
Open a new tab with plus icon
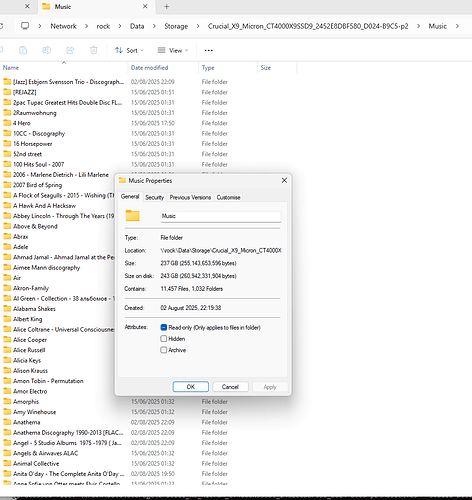pyautogui.click(x=167, y=6)
